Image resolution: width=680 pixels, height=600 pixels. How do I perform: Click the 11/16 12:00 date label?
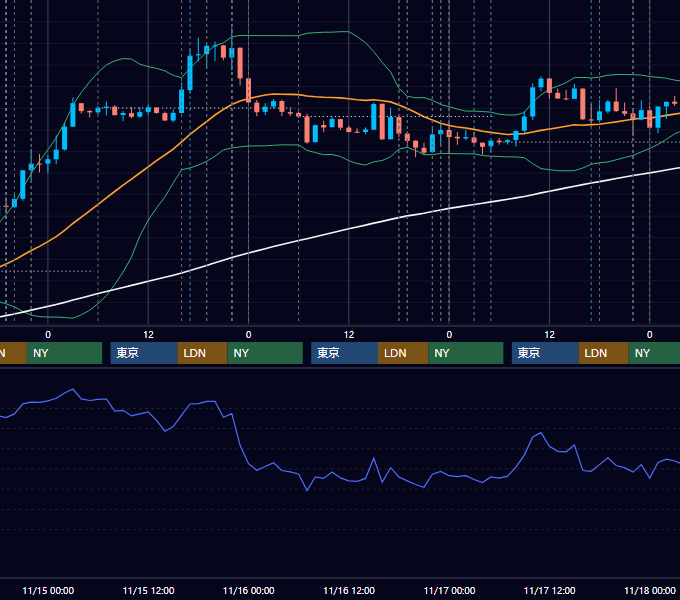pyautogui.click(x=349, y=590)
